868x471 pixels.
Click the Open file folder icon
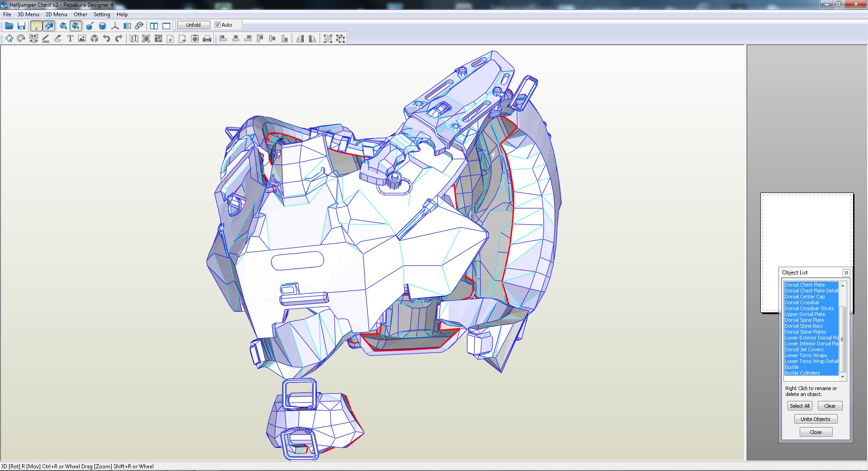[x=9, y=26]
